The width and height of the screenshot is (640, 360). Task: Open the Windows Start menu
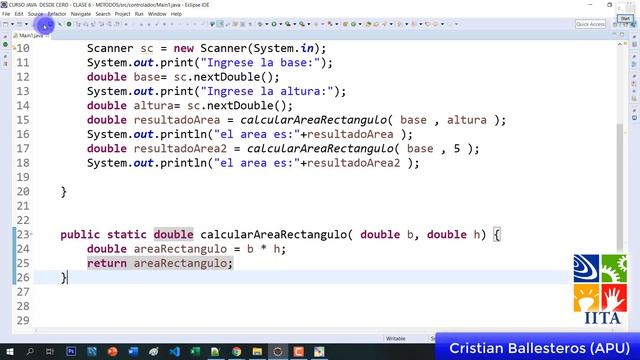[9, 351]
